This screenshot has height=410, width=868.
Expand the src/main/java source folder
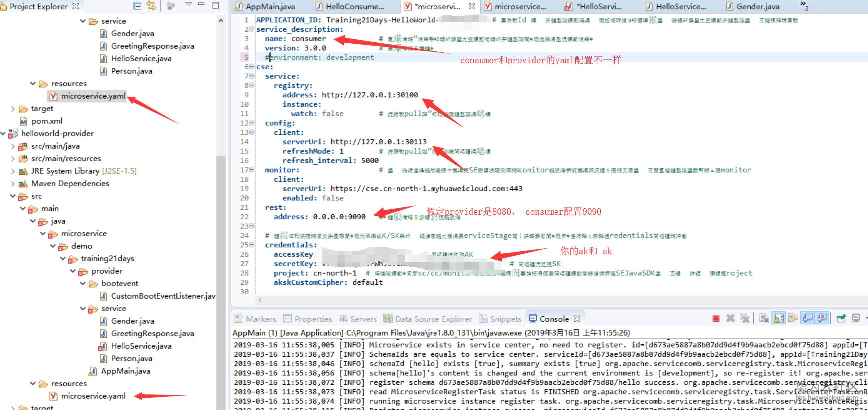(x=13, y=146)
